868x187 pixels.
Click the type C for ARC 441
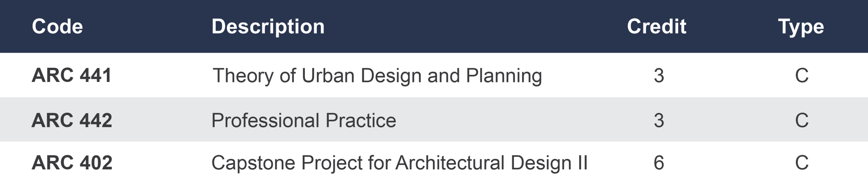click(802, 75)
